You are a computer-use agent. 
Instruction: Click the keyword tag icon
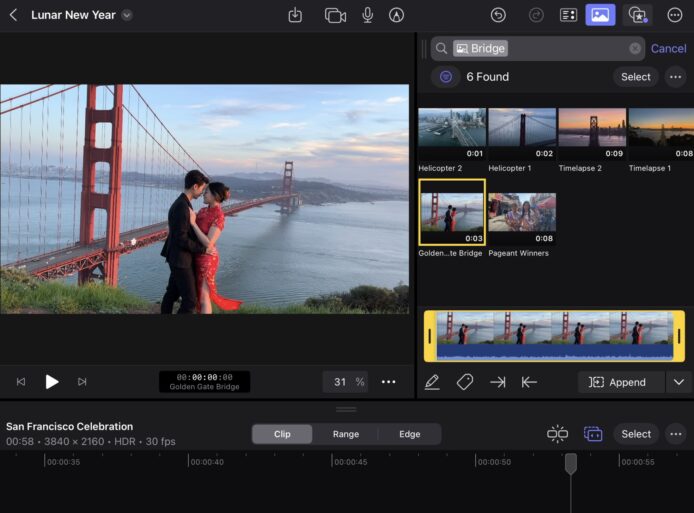click(464, 382)
